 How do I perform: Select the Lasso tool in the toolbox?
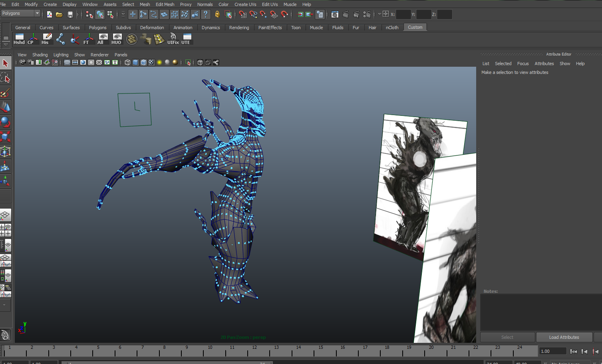click(5, 78)
